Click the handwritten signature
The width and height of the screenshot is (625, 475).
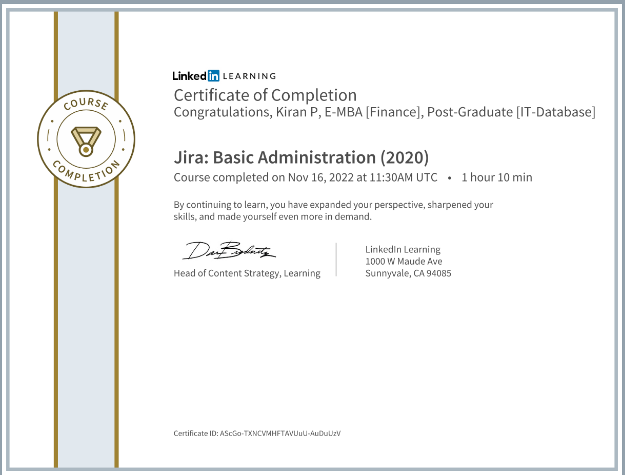click(x=229, y=251)
